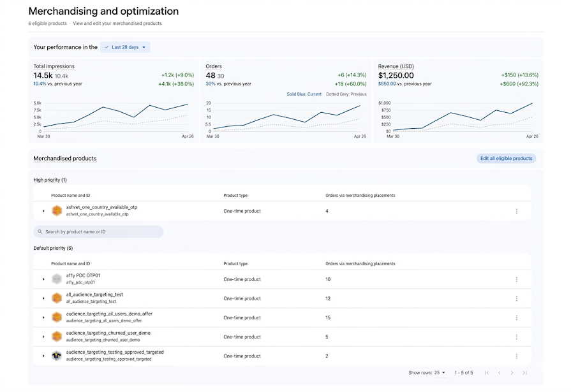Viewport: 571px width, 392px height.
Task: Open more actions for audience_targeting_all_users_demo_offer
Action: pyautogui.click(x=516, y=318)
